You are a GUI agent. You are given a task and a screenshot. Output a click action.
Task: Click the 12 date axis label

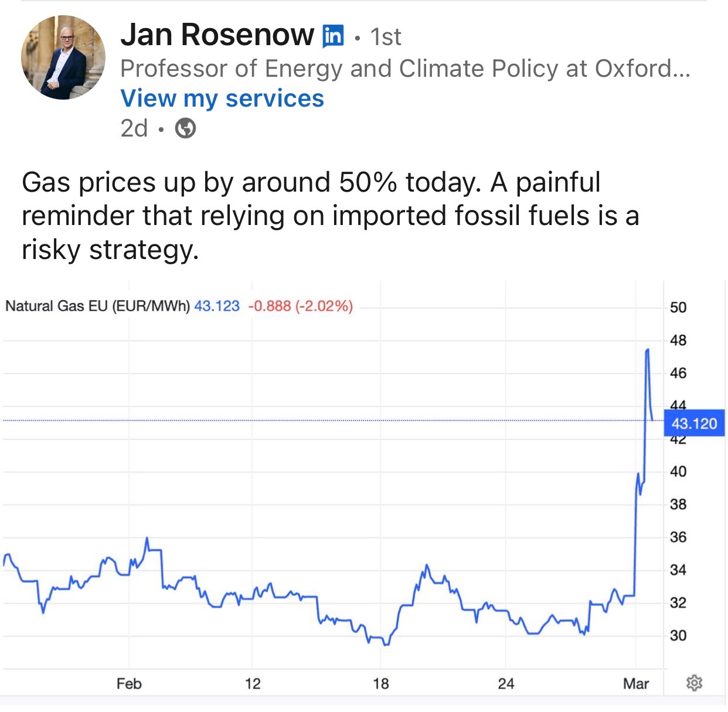[253, 683]
